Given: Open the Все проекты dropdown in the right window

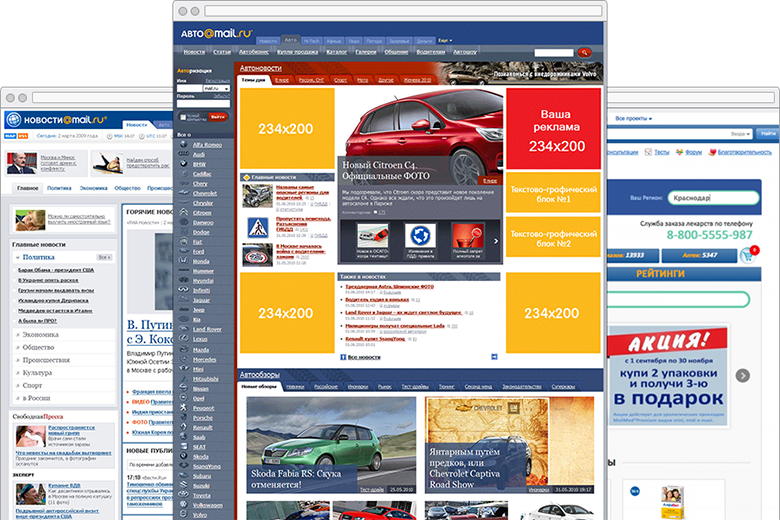Looking at the screenshot, I should (633, 118).
